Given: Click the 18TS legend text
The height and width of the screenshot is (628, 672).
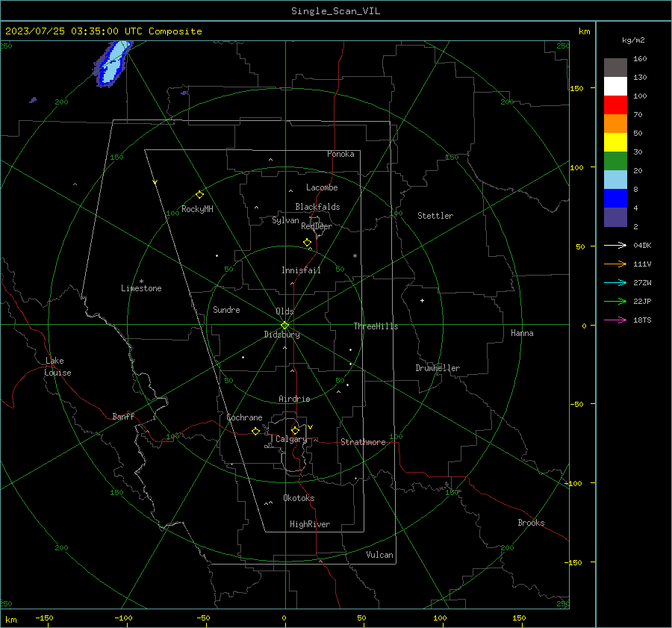Looking at the screenshot, I should [x=642, y=320].
